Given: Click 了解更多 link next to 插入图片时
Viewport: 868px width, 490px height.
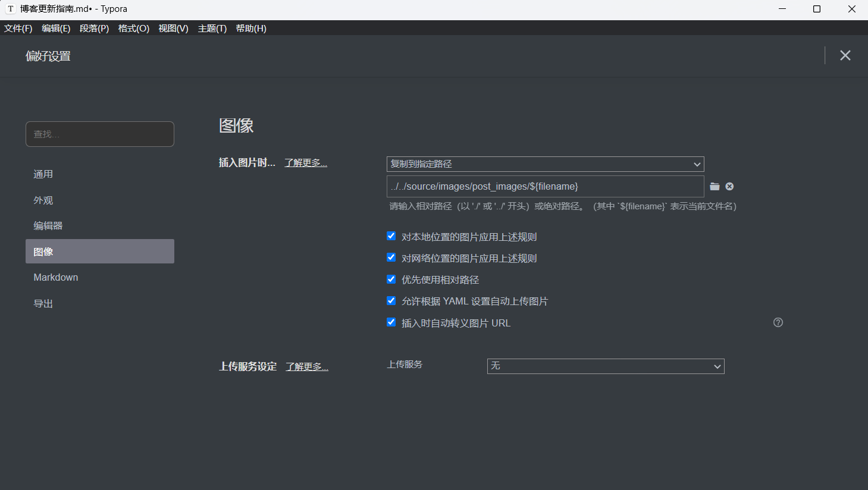Looking at the screenshot, I should (x=306, y=163).
